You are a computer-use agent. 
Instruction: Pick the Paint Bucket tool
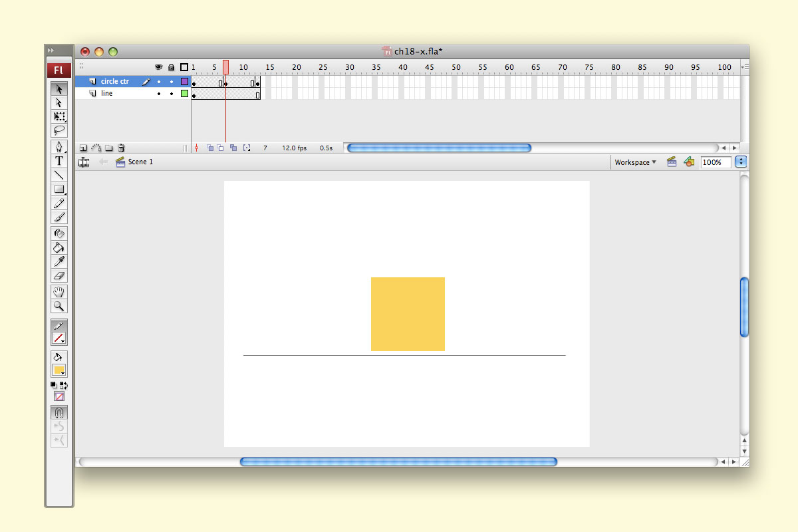(x=59, y=247)
